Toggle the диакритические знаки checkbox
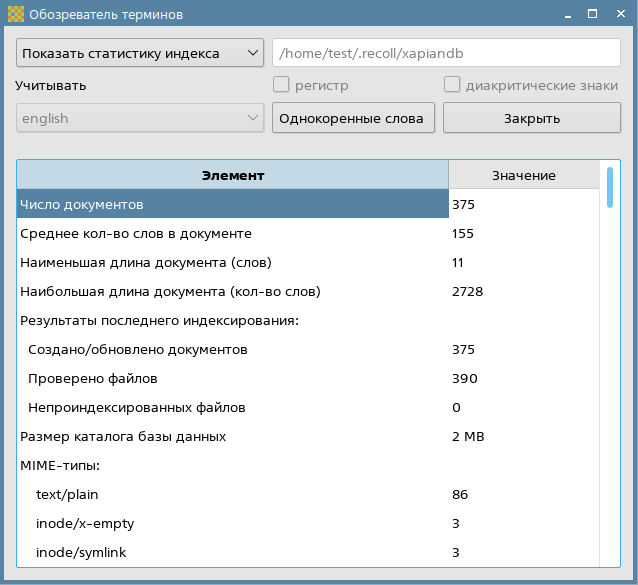 pos(452,85)
